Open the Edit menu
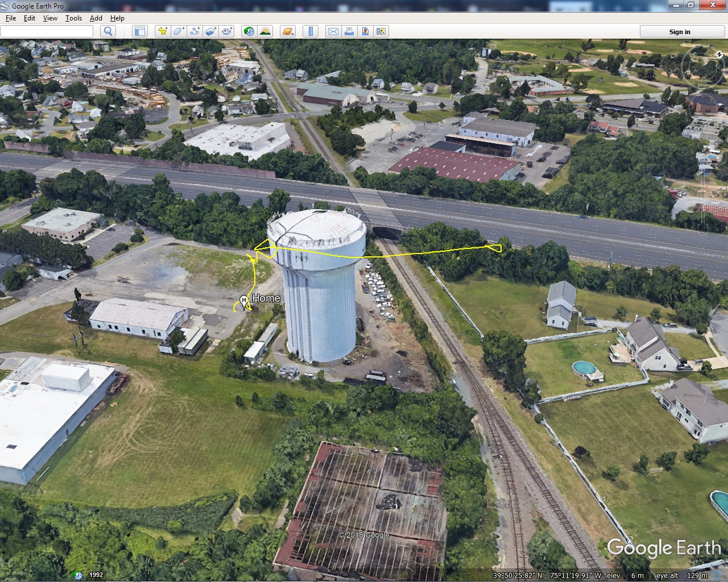The height and width of the screenshot is (582, 728). click(x=30, y=18)
